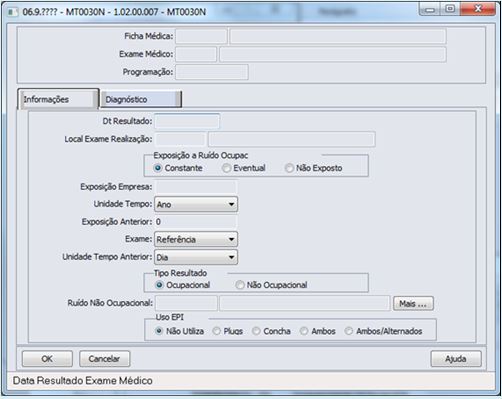Click the Local Exame Realização description field
This screenshot has height=399, width=502.
tap(292, 139)
